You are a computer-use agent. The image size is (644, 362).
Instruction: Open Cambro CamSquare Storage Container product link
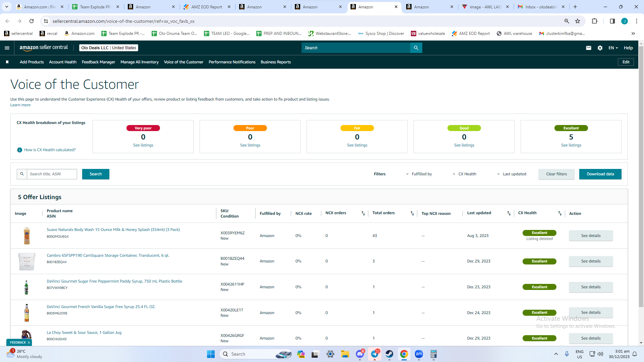point(108,255)
